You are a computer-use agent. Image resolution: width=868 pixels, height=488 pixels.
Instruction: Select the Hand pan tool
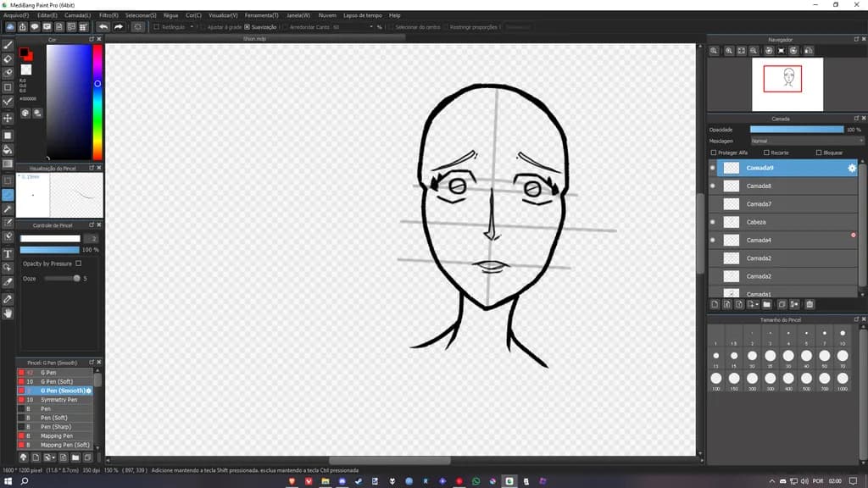[8, 313]
